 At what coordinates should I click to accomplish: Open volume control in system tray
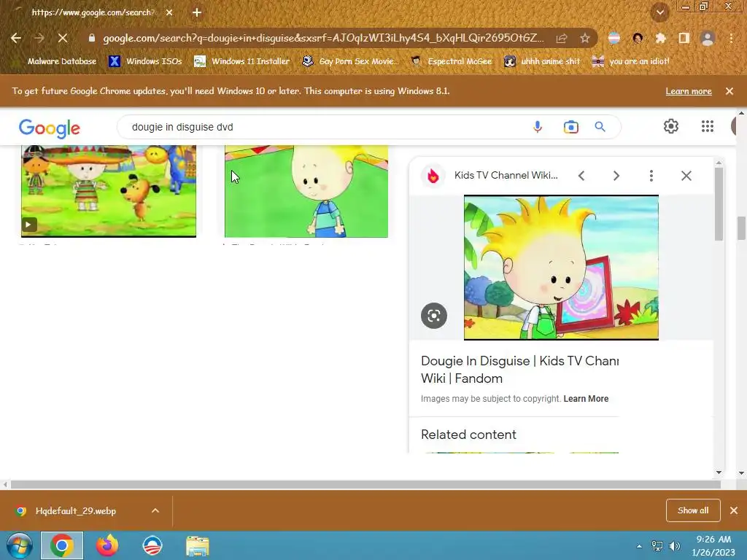675,546
